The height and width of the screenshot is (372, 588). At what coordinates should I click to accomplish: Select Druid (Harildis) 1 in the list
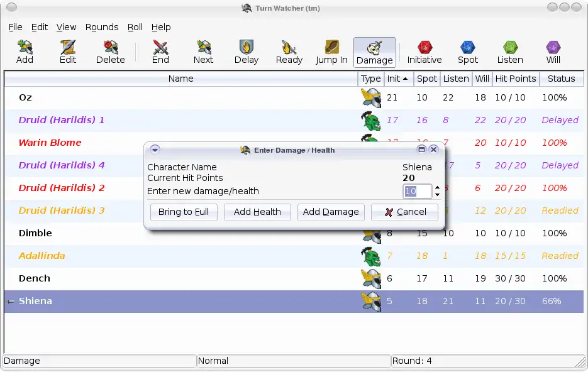[x=62, y=120]
